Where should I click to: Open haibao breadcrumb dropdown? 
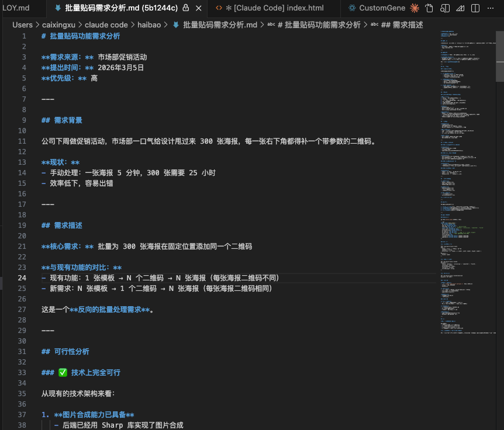point(149,25)
